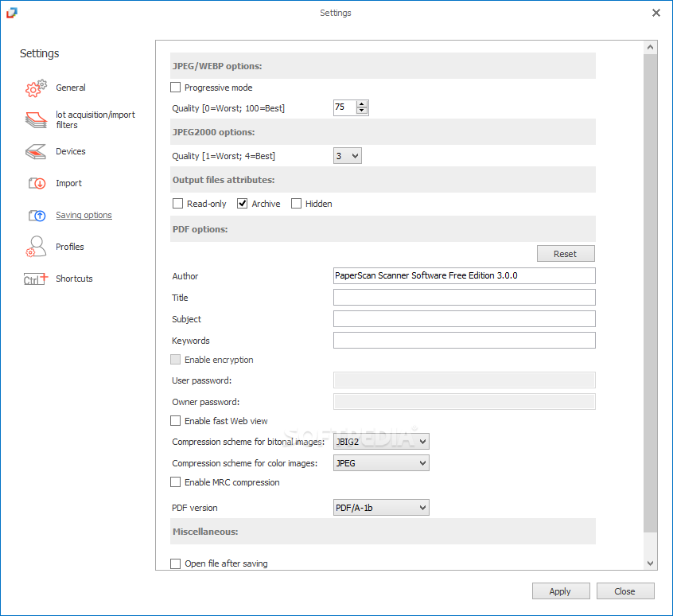The image size is (673, 616).
Task: Open color compression scheme JPEG dropdown
Action: pos(381,462)
